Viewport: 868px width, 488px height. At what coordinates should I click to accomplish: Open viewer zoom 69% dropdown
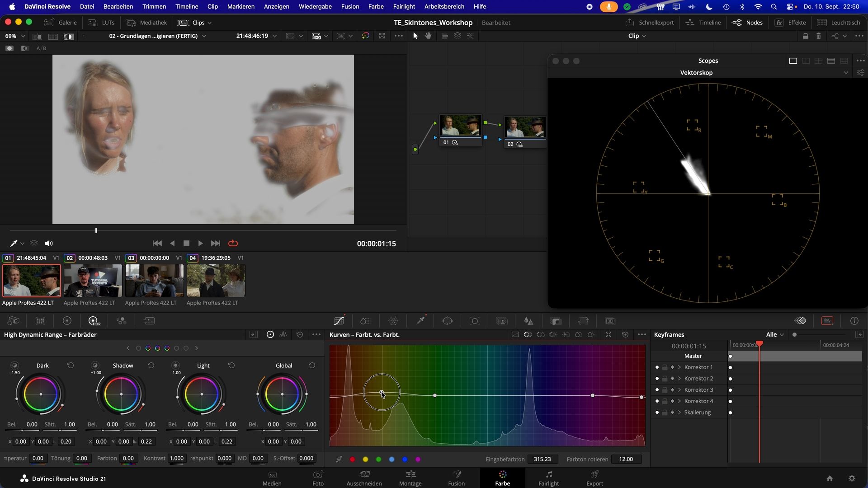pos(15,36)
